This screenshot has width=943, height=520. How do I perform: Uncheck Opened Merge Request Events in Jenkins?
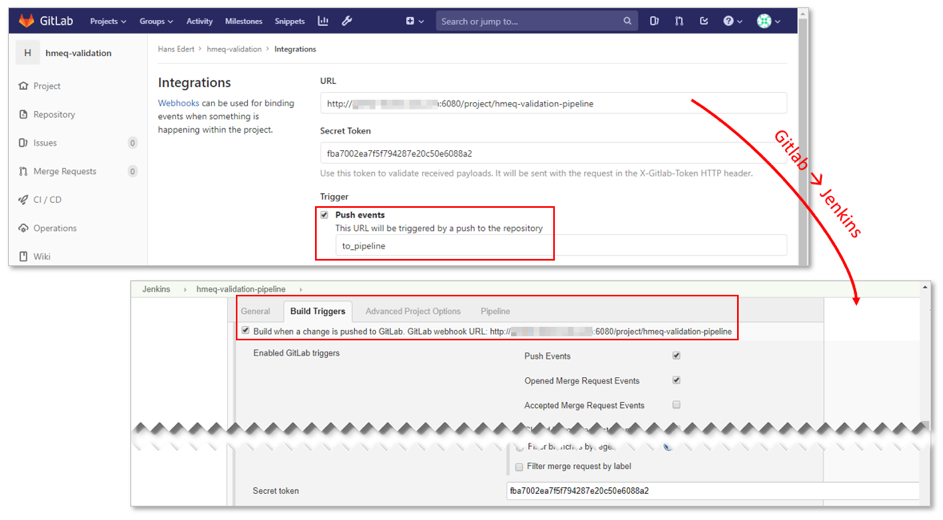(676, 380)
